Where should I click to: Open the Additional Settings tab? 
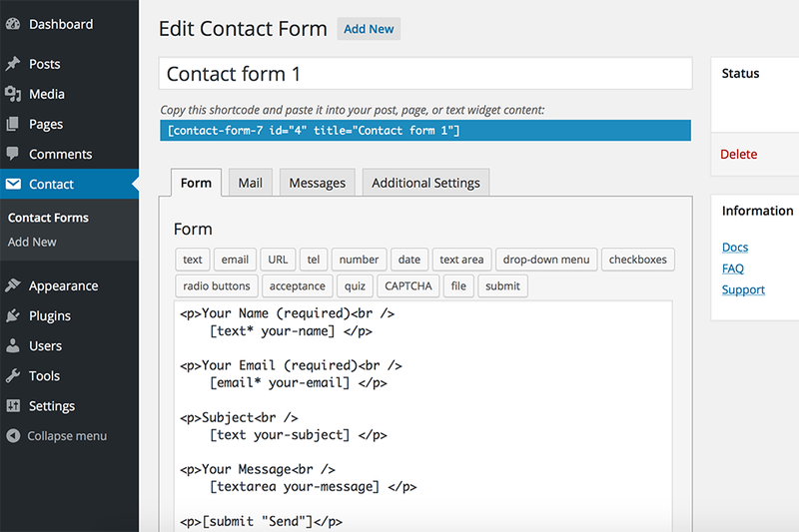[426, 183]
